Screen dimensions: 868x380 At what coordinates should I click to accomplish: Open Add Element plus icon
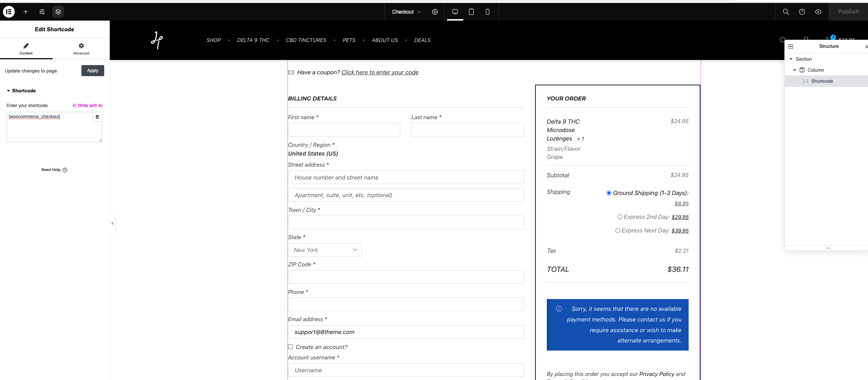(25, 12)
